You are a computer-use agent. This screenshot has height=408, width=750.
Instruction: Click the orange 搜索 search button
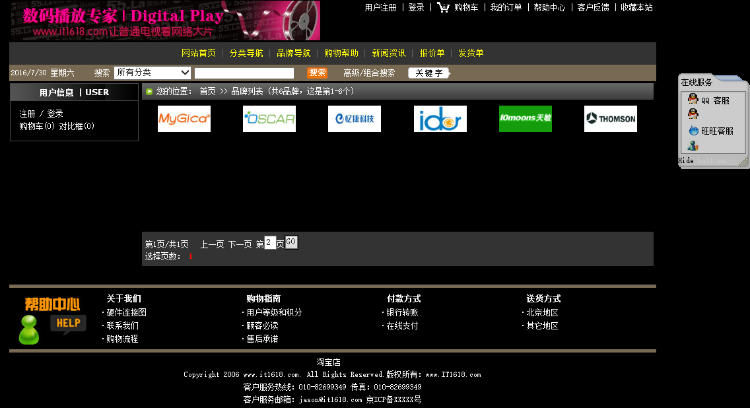pos(317,73)
